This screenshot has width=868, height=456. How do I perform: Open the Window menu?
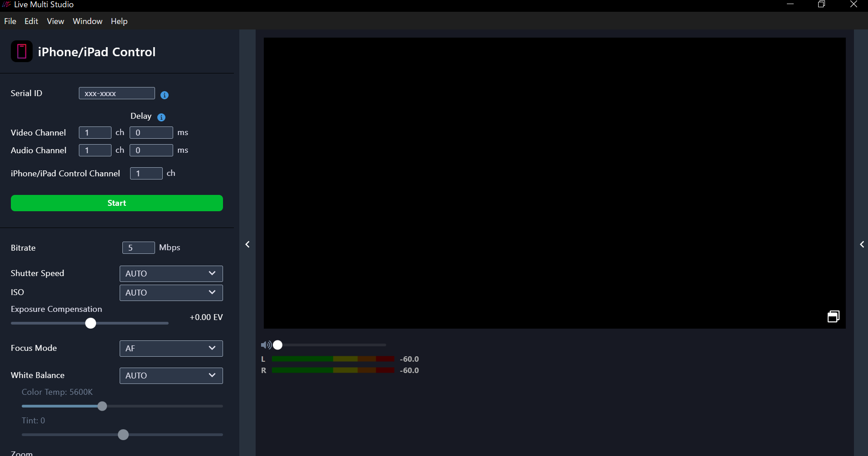87,21
